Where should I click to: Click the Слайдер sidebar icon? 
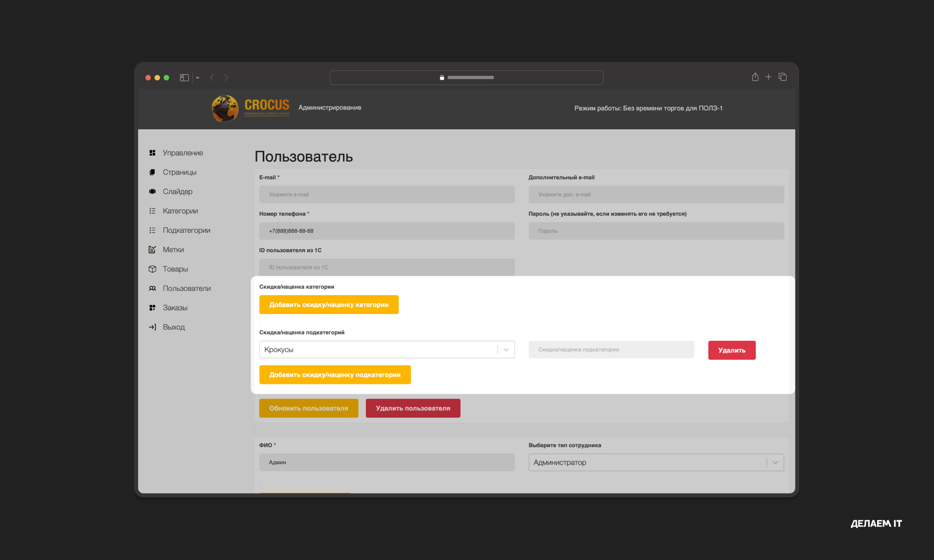[x=152, y=192]
